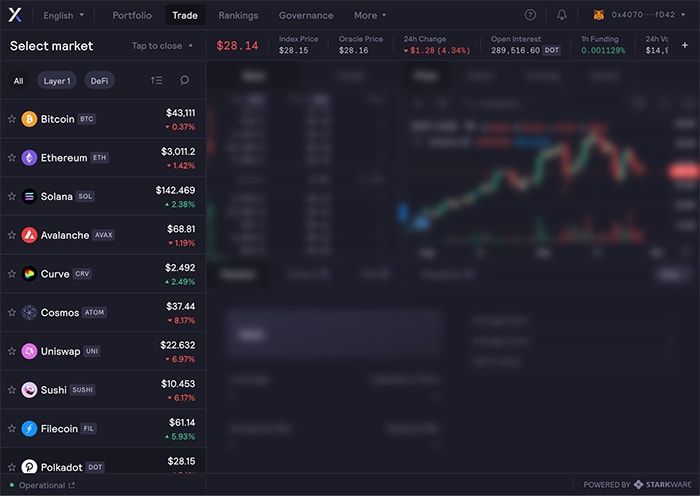
Task: Collapse market list via Tap to close
Action: 162,46
